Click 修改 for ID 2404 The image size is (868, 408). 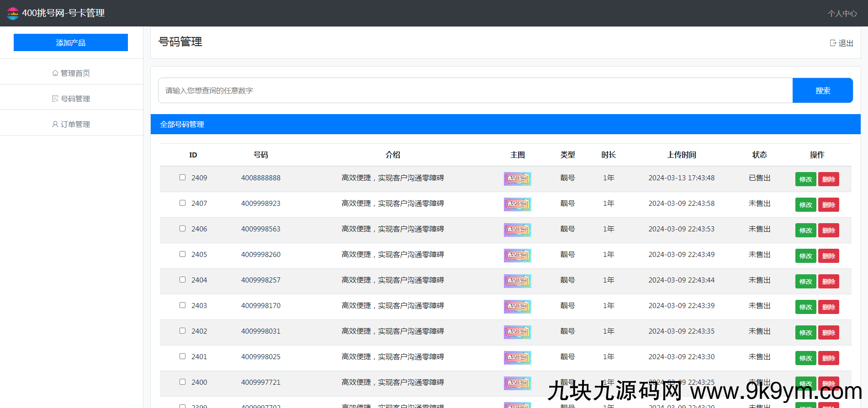coord(805,282)
